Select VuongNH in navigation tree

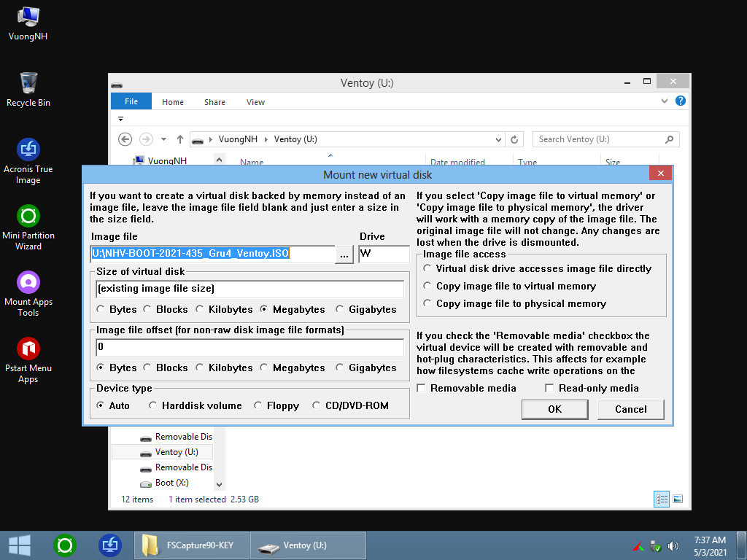[x=160, y=160]
